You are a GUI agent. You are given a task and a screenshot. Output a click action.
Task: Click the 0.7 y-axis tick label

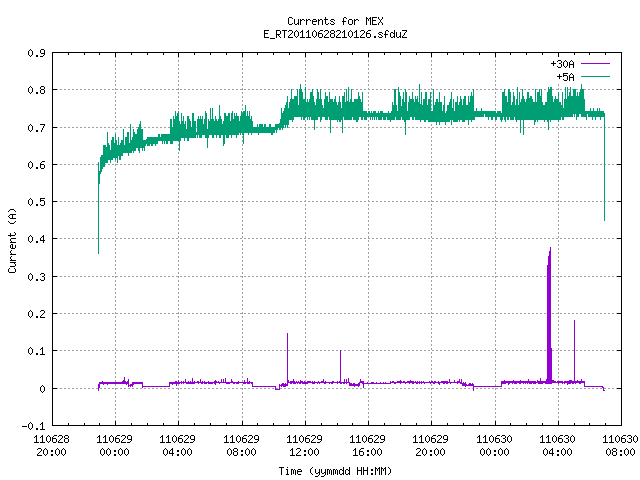36,128
